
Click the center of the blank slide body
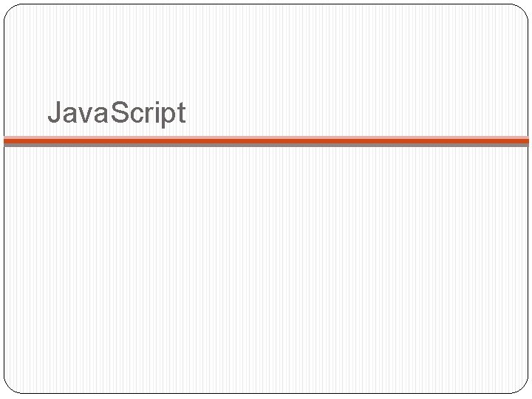[x=266, y=270]
